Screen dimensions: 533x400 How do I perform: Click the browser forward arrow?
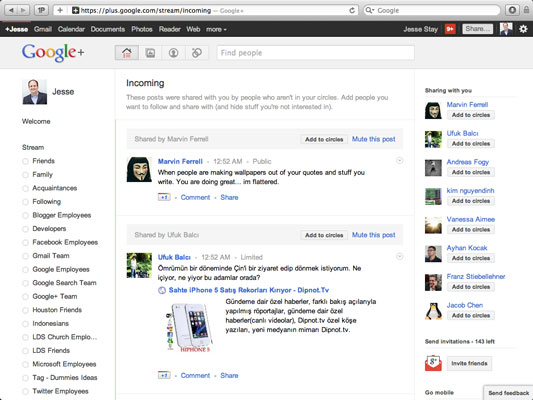click(x=23, y=10)
